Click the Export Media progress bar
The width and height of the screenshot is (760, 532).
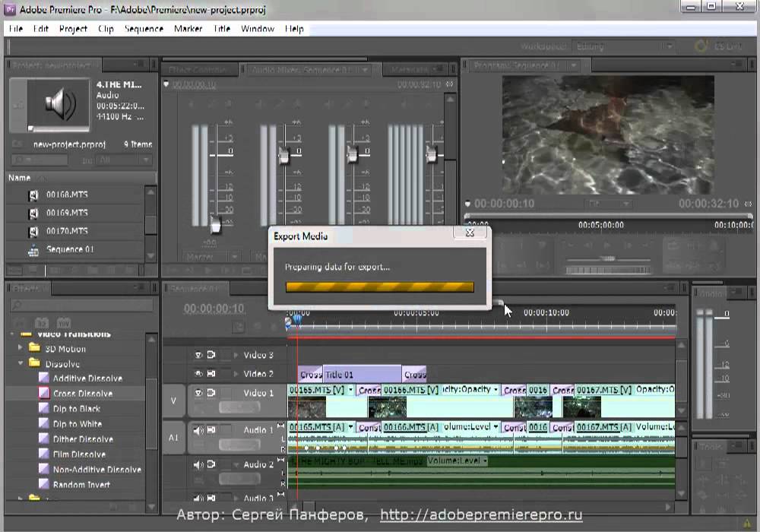tap(379, 287)
